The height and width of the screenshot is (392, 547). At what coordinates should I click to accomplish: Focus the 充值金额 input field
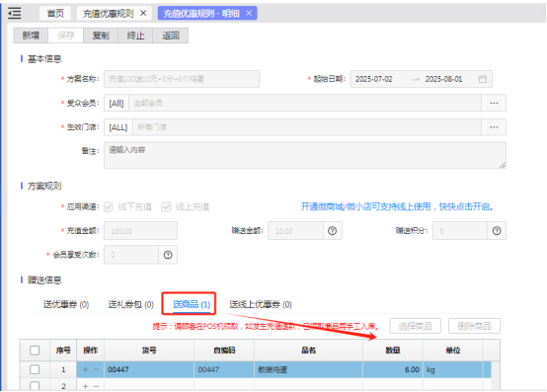click(140, 230)
